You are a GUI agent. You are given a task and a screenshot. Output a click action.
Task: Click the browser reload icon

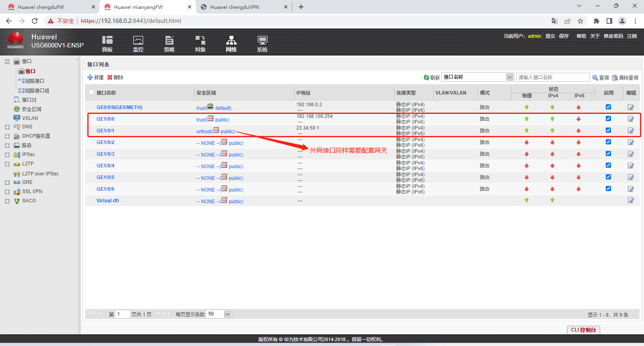[x=35, y=21]
